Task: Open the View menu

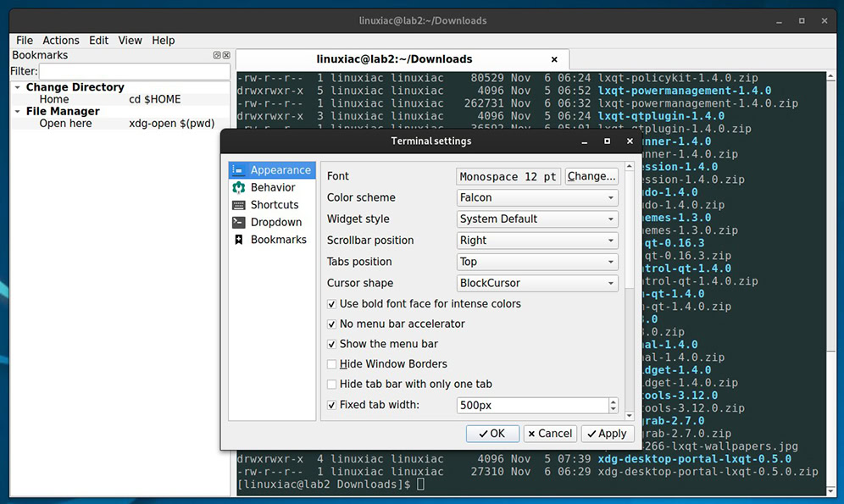Action: 130,41
